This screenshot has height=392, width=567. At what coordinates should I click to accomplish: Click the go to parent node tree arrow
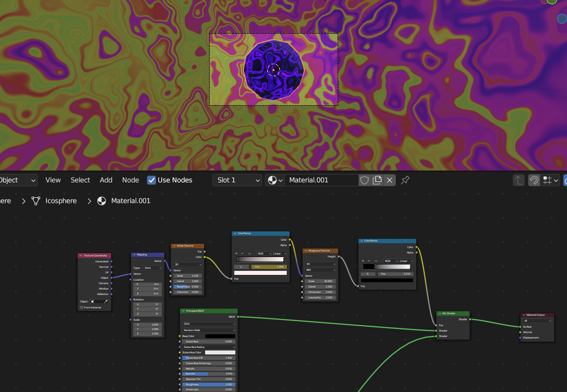pos(519,180)
